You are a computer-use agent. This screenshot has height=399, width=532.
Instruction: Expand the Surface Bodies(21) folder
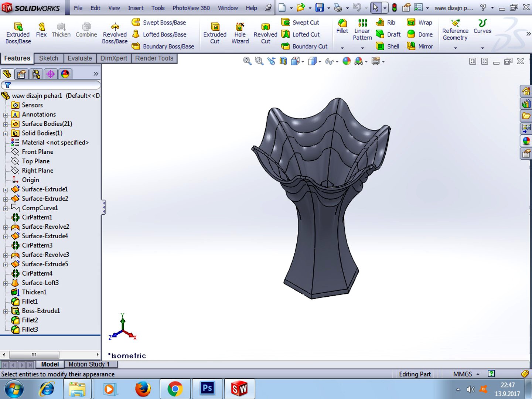6,124
